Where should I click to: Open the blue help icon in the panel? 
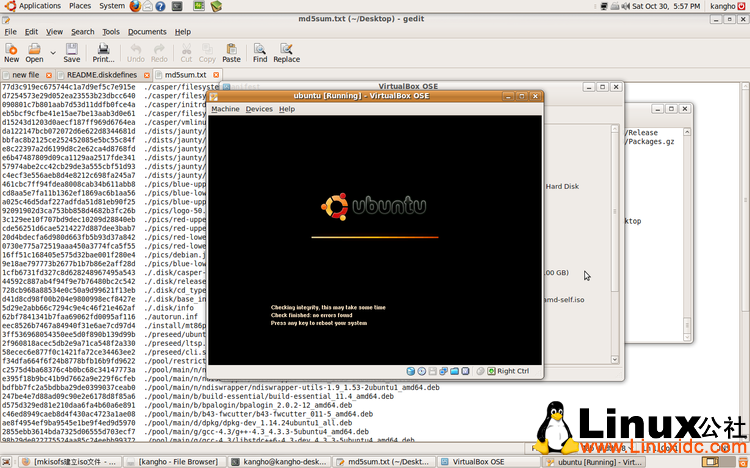click(x=160, y=6)
